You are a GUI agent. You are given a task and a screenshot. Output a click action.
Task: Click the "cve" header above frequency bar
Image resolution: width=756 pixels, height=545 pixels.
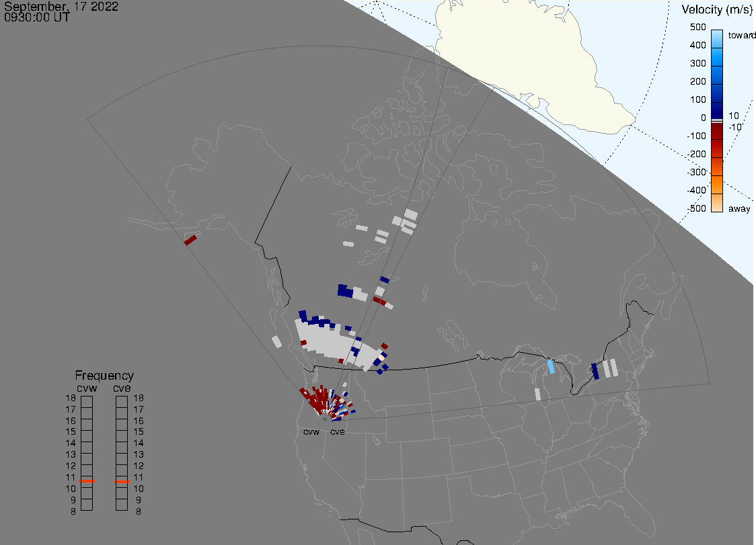(122, 388)
